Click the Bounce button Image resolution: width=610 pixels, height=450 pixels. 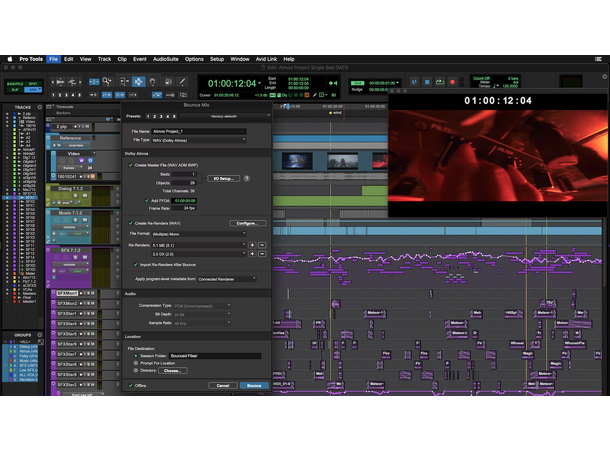(x=254, y=385)
